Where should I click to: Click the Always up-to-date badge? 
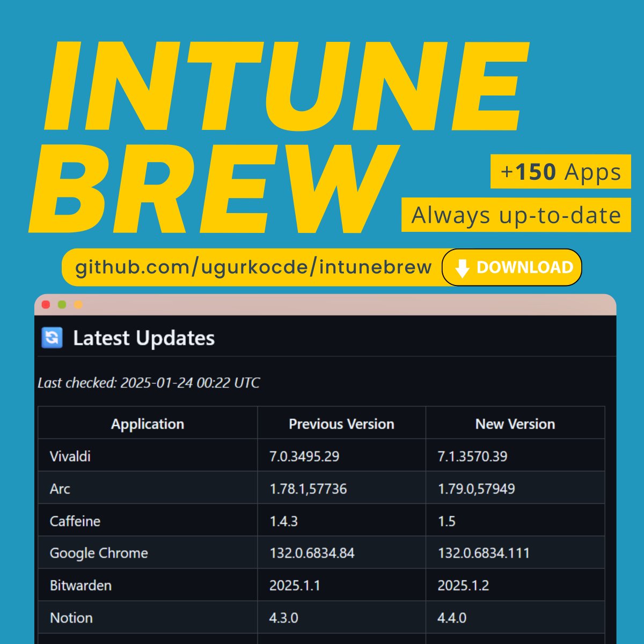[x=516, y=215]
